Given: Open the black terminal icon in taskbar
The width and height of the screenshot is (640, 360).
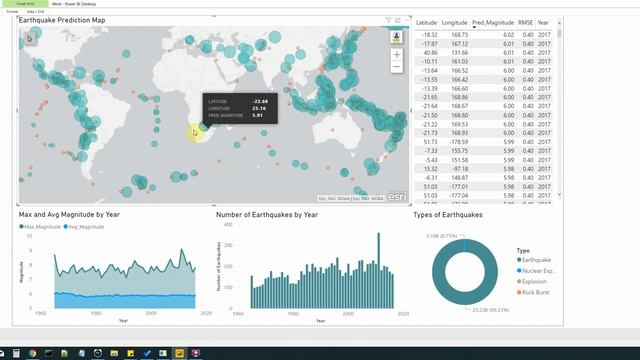Looking at the screenshot, I should [49, 353].
